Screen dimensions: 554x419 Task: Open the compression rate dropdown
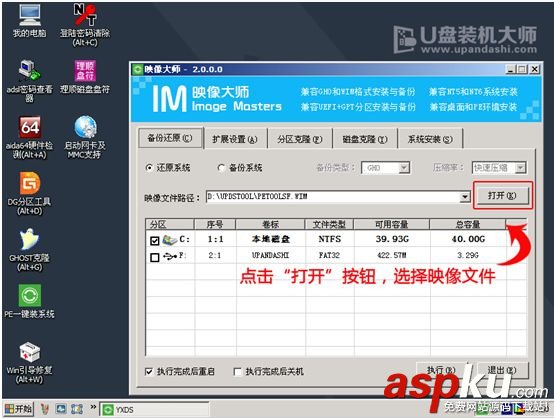pyautogui.click(x=520, y=168)
